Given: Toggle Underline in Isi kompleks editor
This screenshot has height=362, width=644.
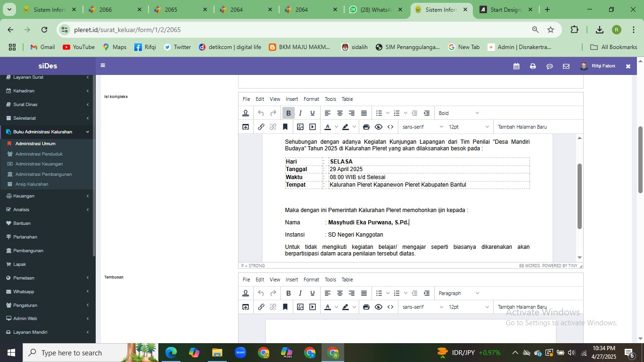Looking at the screenshot, I should coord(312,113).
